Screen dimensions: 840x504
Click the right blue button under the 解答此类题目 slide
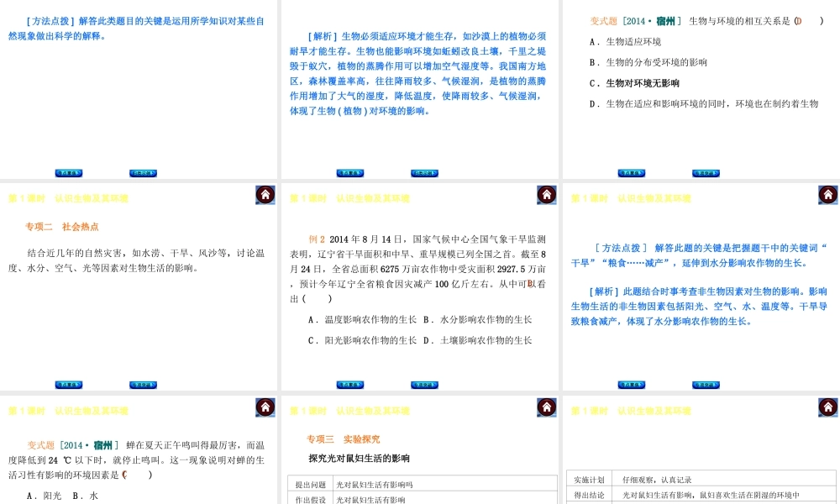click(143, 173)
